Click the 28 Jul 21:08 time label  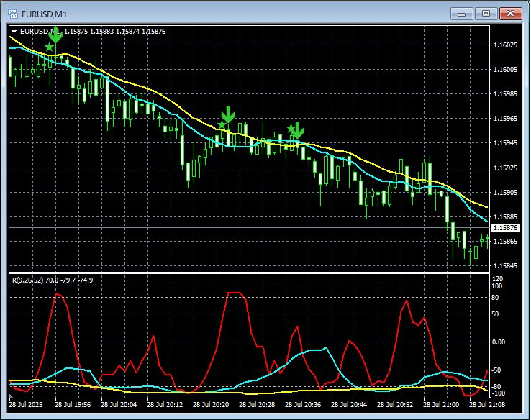coord(487,405)
